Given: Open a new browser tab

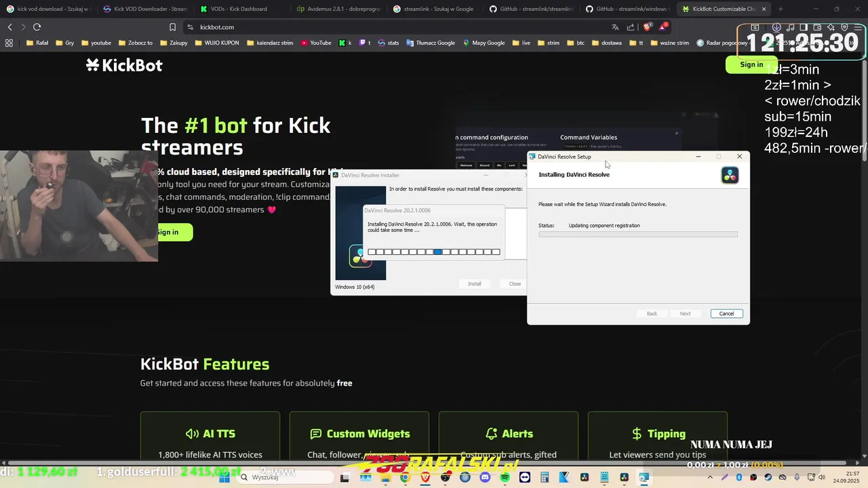Looking at the screenshot, I should coord(781,9).
